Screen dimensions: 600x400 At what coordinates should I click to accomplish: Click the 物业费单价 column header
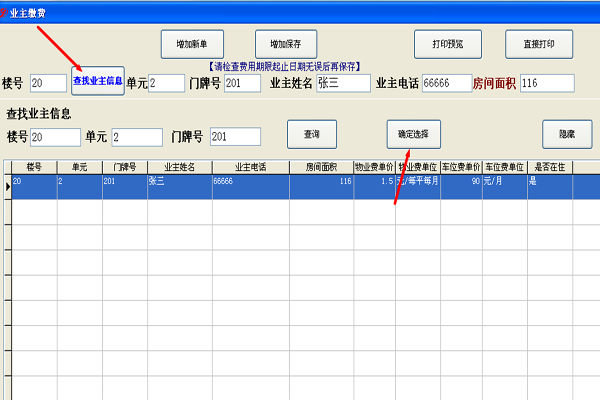coord(374,167)
